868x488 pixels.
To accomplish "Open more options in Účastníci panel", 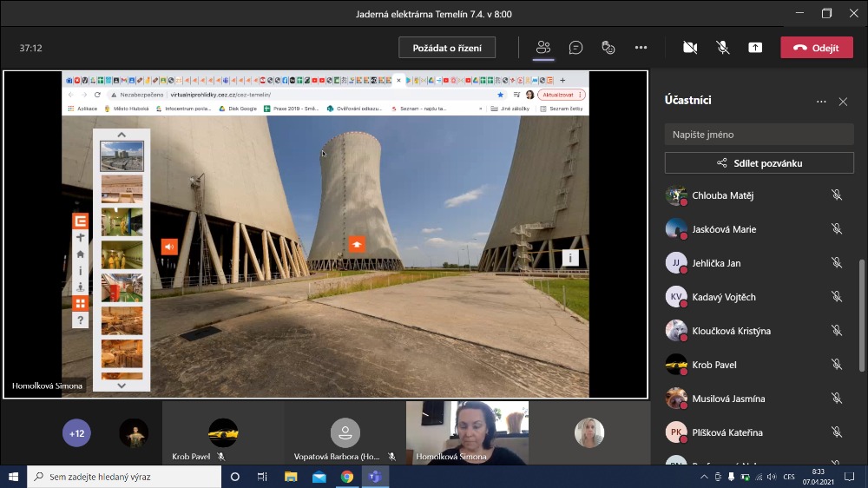I will [821, 102].
